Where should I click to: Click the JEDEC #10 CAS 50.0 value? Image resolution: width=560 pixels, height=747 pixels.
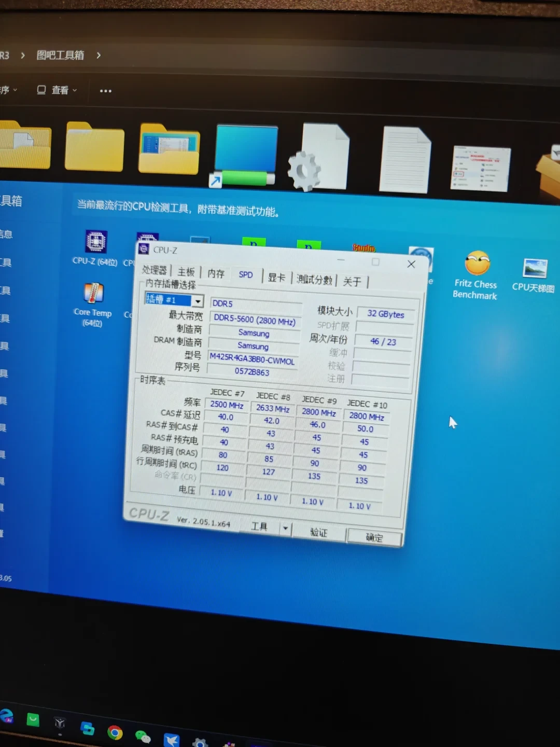(x=365, y=428)
